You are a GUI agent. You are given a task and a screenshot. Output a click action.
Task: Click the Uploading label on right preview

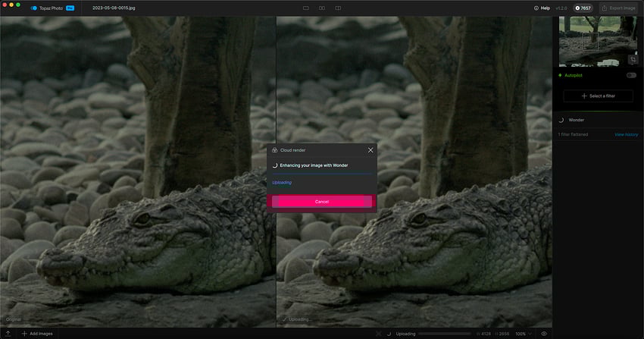(x=299, y=319)
